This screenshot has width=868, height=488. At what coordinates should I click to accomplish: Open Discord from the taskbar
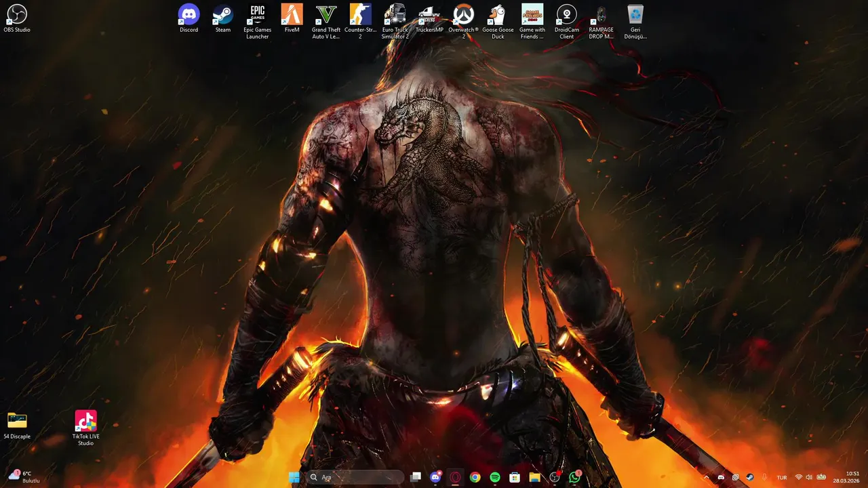click(x=435, y=477)
